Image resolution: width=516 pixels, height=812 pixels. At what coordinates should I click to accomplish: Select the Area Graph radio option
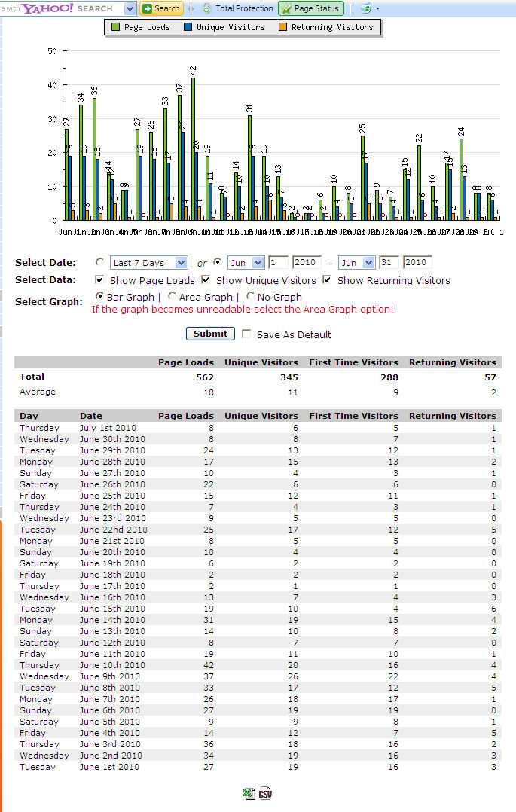(172, 296)
